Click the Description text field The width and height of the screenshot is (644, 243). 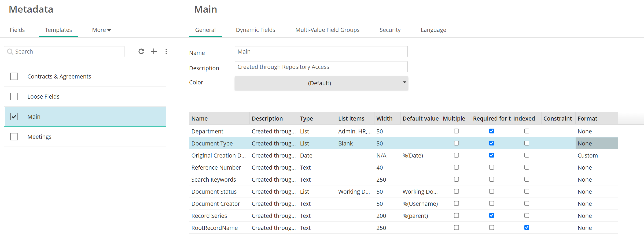pyautogui.click(x=321, y=67)
